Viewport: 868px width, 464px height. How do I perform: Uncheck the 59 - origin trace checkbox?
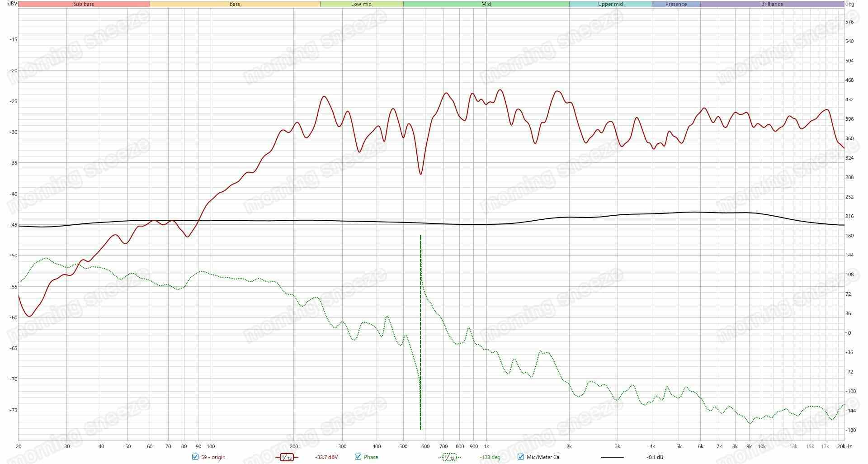coord(195,457)
